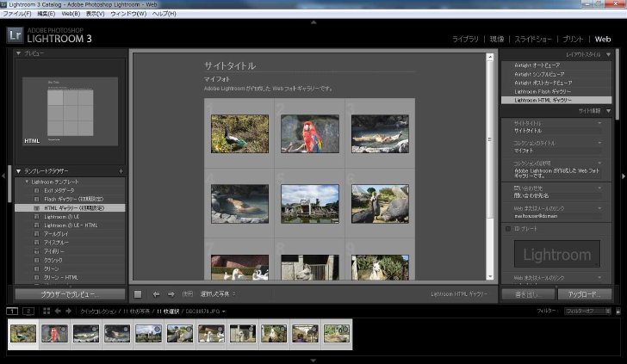The width and height of the screenshot is (627, 364).
Task: Open the ファイル(F) menu
Action: coord(17,14)
